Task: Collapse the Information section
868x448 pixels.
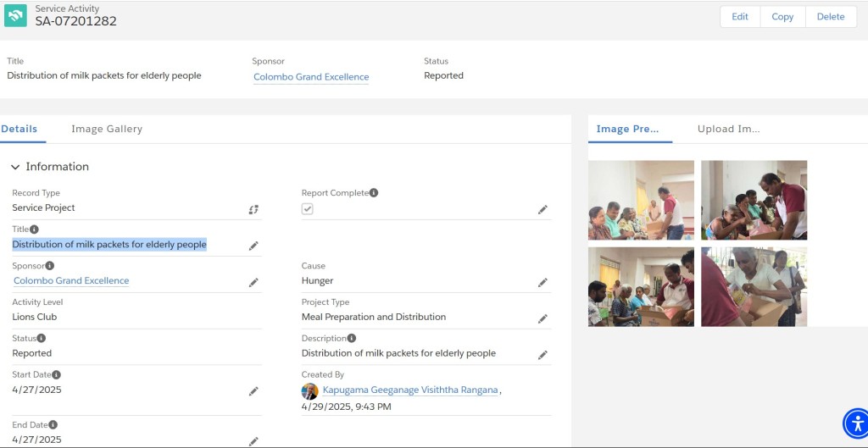Action: point(15,167)
